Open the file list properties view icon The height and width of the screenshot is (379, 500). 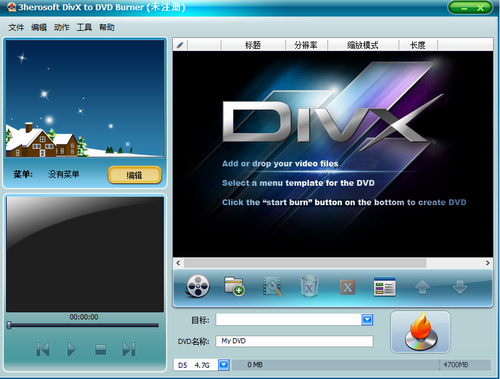tap(385, 287)
